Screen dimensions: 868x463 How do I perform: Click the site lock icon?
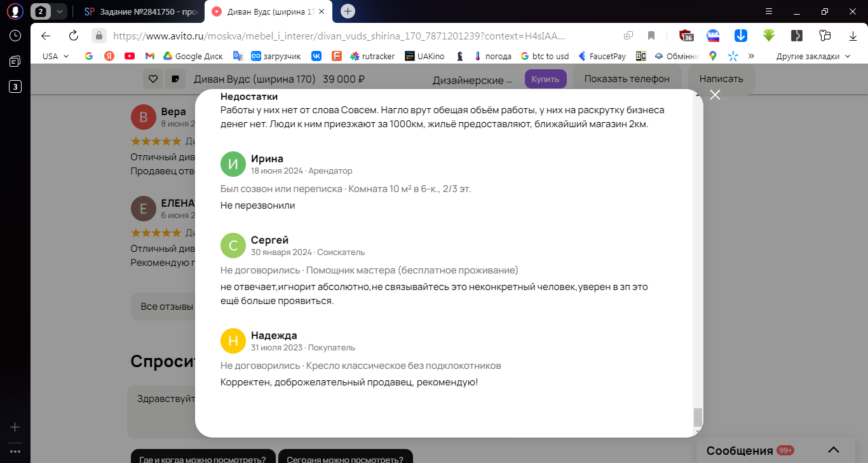[x=98, y=36]
